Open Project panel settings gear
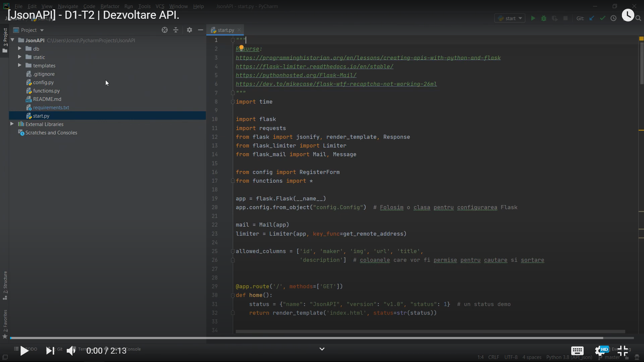Image resolution: width=644 pixels, height=362 pixels. (190, 30)
